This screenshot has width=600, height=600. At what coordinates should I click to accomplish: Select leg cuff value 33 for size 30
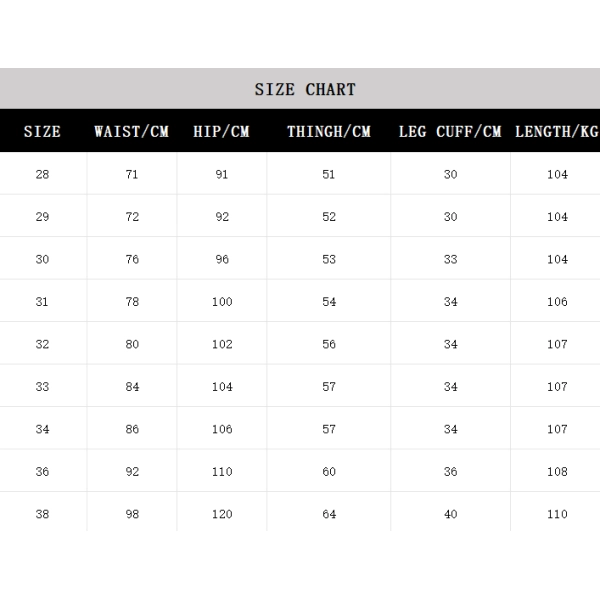[451, 259]
